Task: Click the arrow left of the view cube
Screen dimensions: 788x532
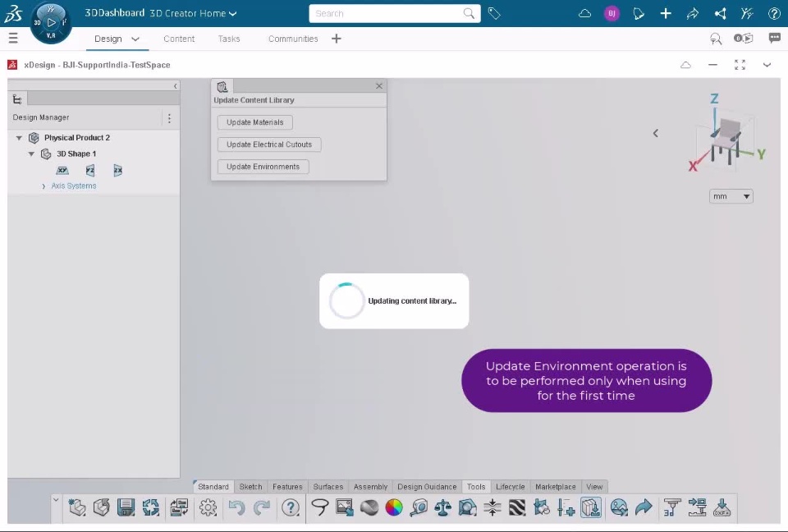Action: click(655, 133)
